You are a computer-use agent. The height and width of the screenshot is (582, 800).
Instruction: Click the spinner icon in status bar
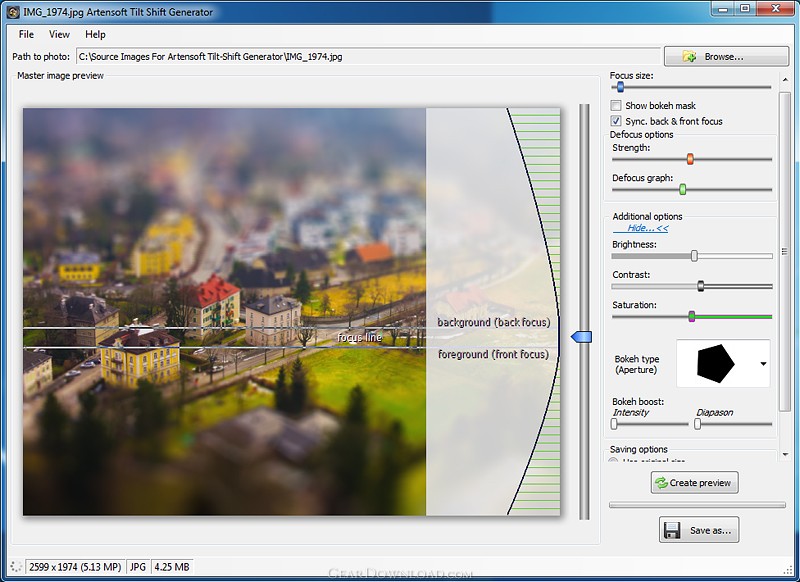pos(16,566)
